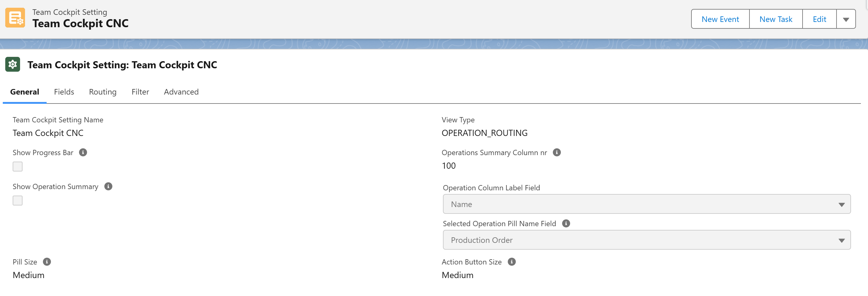Switch to the Fields tab
Image resolution: width=868 pixels, height=296 pixels.
coord(64,92)
